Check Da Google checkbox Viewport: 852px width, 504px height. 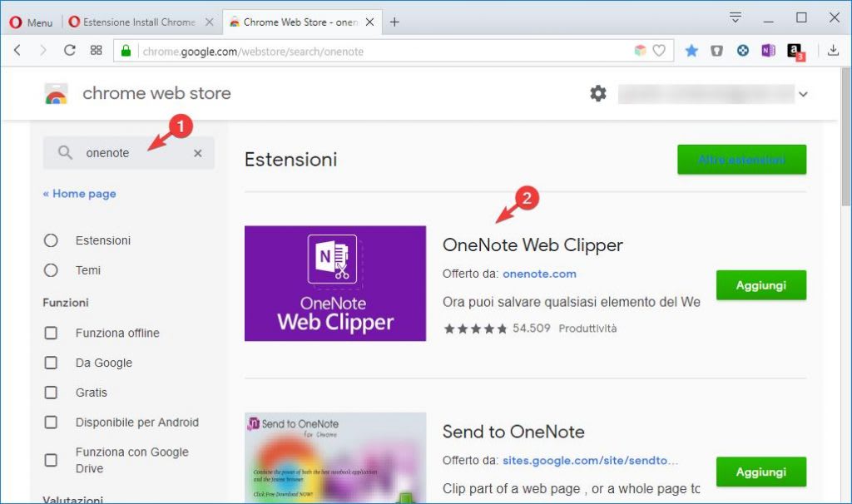tap(51, 363)
